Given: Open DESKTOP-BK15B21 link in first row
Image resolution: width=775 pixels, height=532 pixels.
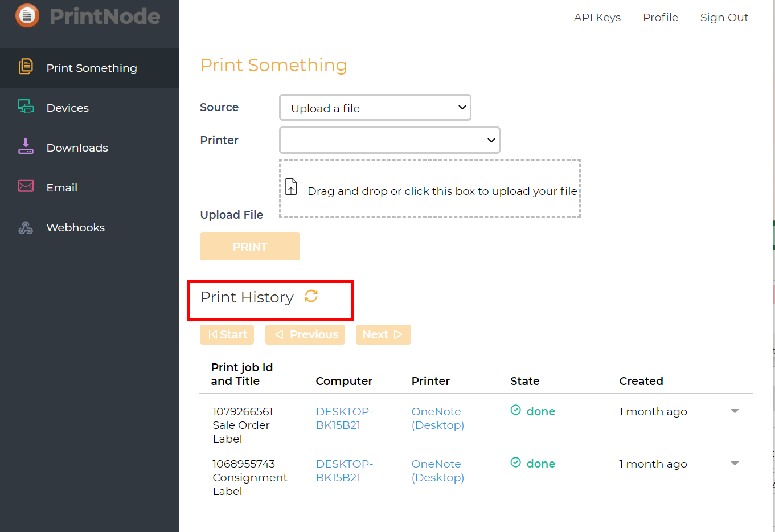Looking at the screenshot, I should [344, 418].
